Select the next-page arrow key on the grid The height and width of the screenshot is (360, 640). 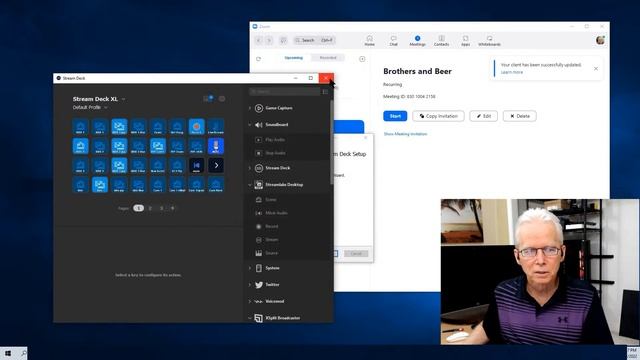click(216, 165)
